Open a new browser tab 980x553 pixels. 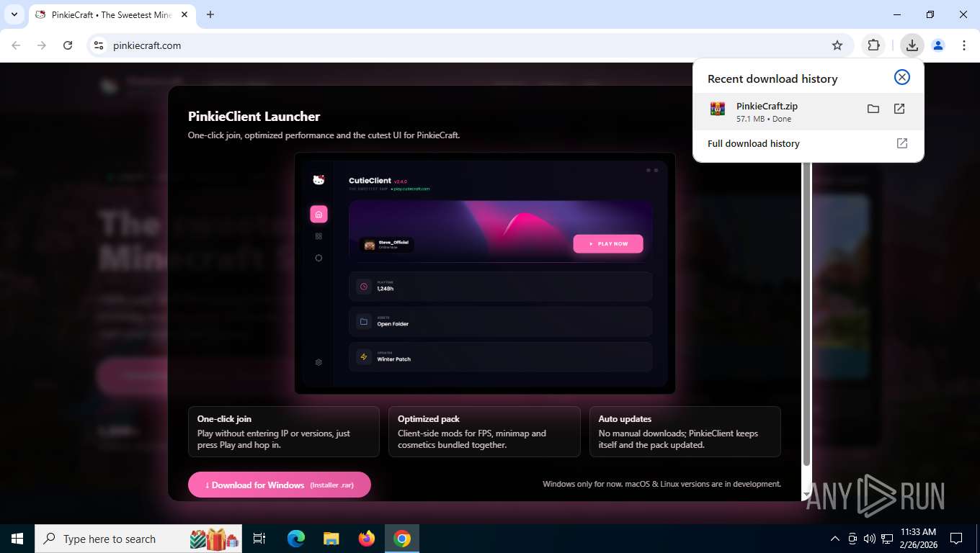(x=210, y=14)
